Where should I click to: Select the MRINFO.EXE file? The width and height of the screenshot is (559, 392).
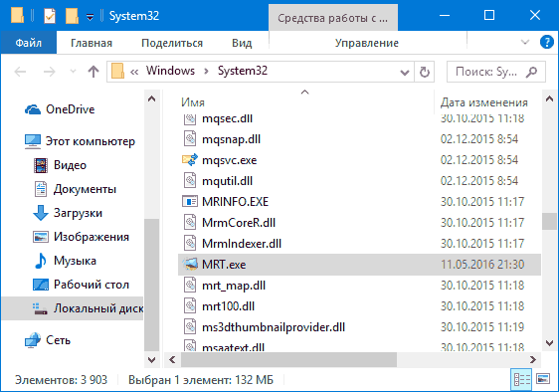235,202
